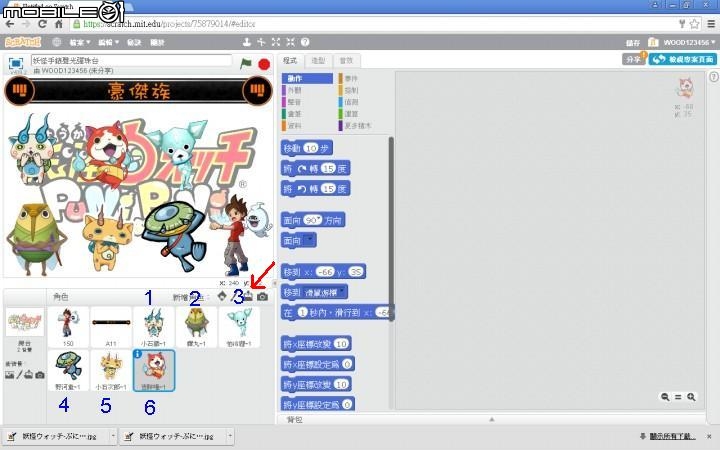This screenshot has width=720, height=450.
Task: Click the green flag to start
Action: 246,64
